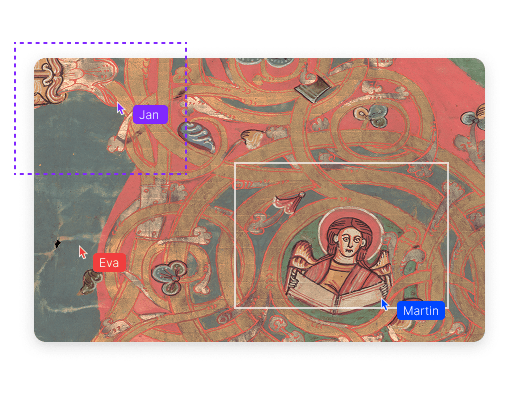
Task: Click the red Eva name label
Action: coord(109,263)
